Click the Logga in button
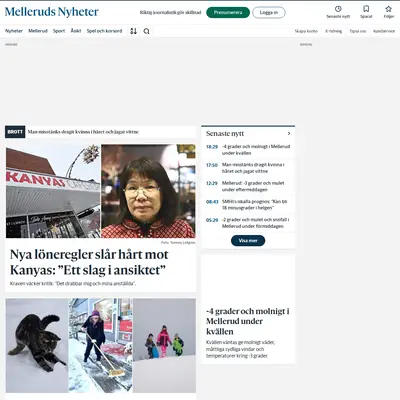 point(269,12)
